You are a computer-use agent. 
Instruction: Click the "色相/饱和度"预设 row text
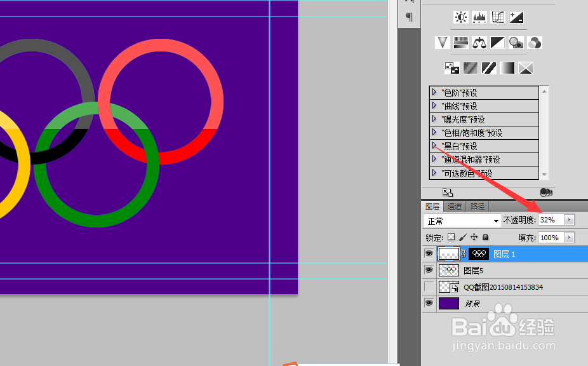pos(472,133)
